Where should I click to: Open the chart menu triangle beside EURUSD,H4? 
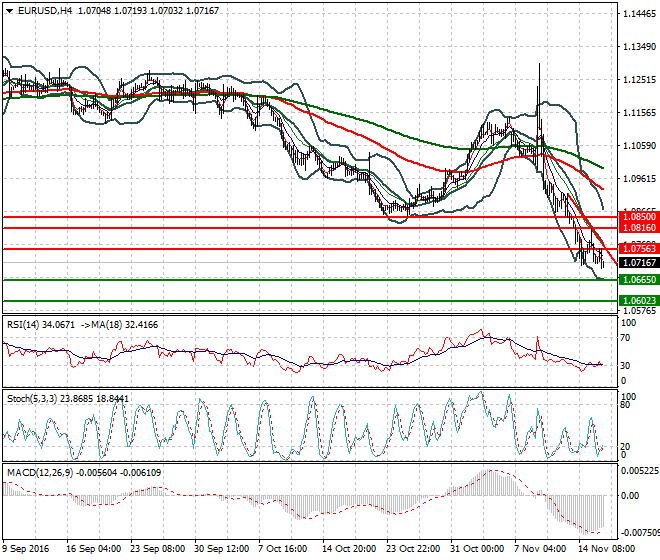pyautogui.click(x=9, y=11)
